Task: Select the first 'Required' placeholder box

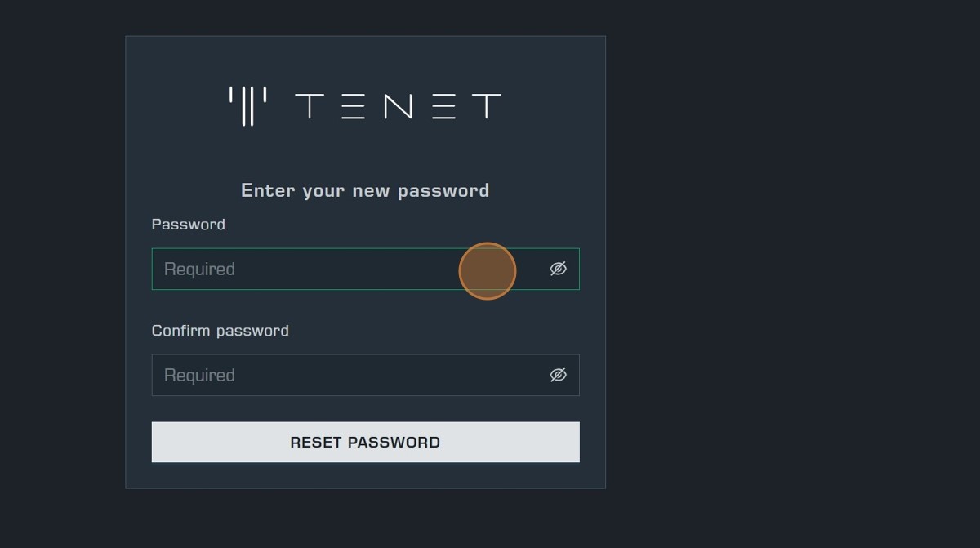Action: pos(327,269)
